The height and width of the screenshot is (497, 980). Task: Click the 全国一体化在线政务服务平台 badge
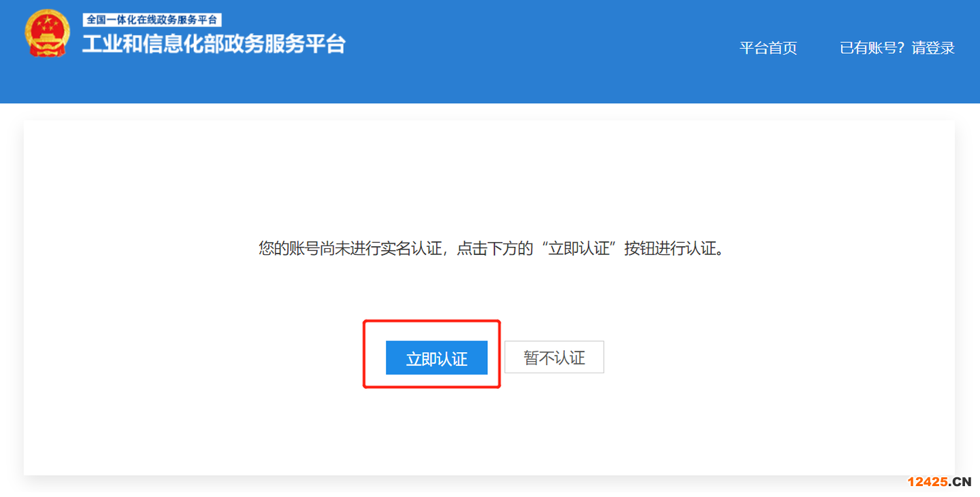(152, 20)
